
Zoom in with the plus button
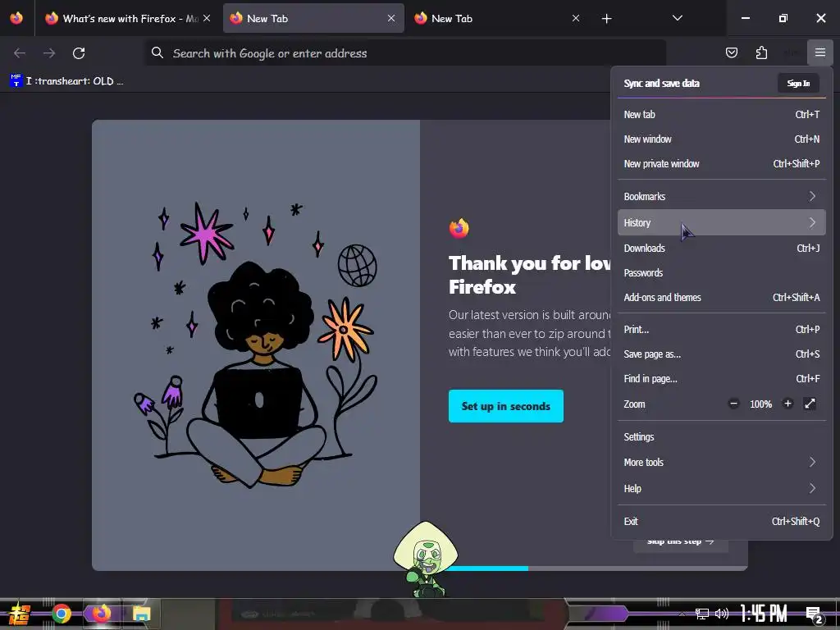[x=787, y=404]
